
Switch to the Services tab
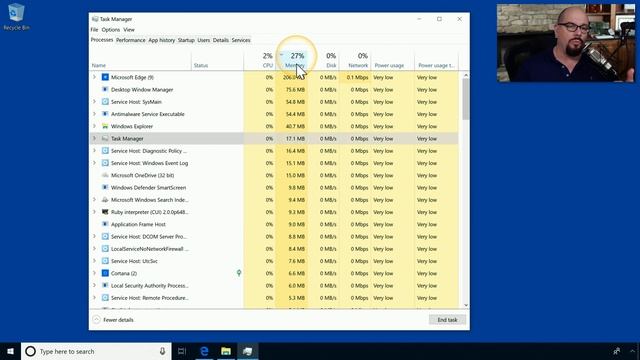(x=241, y=40)
